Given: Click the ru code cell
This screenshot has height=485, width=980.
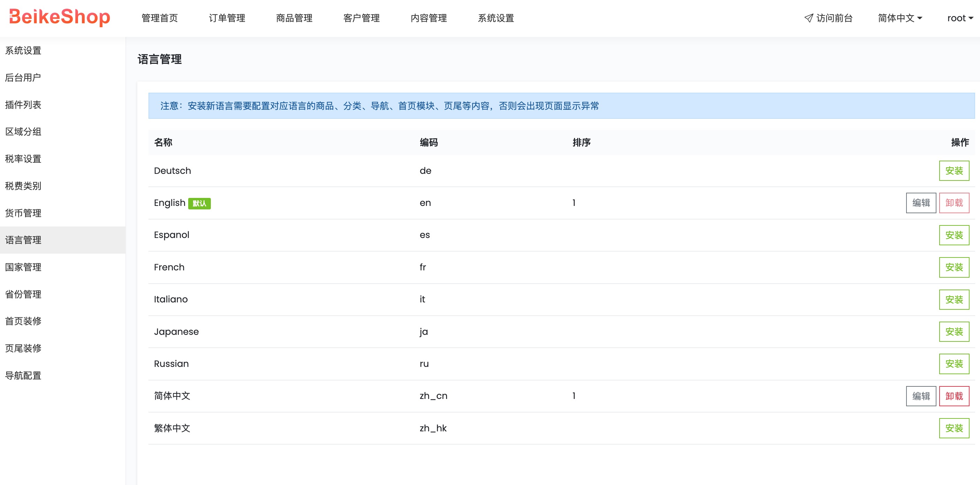Looking at the screenshot, I should pyautogui.click(x=424, y=364).
